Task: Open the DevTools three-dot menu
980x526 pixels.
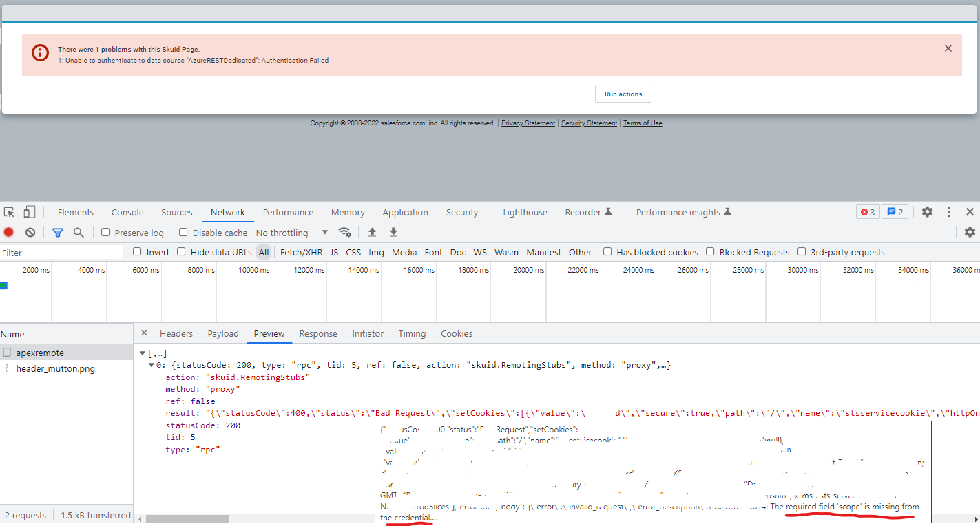Action: point(949,212)
